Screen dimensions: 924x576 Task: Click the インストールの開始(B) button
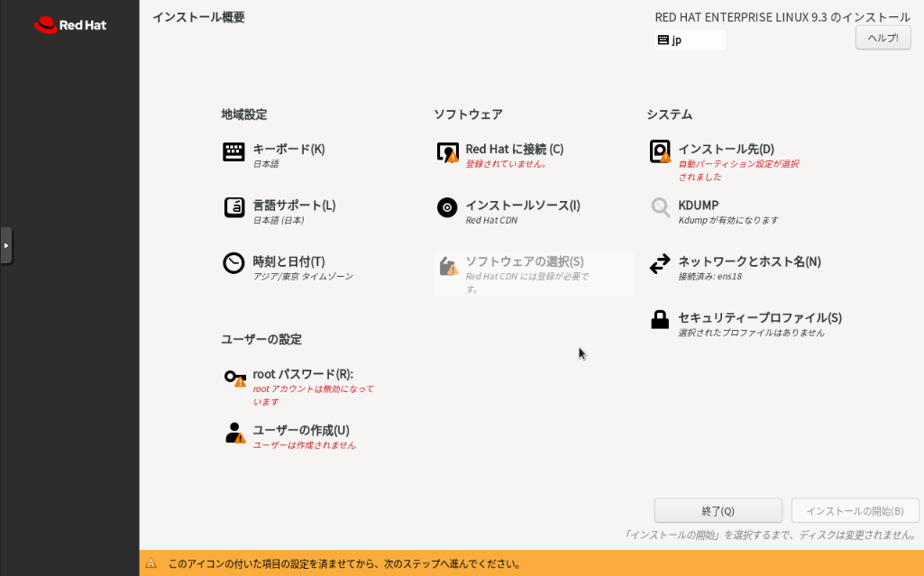[x=855, y=511]
